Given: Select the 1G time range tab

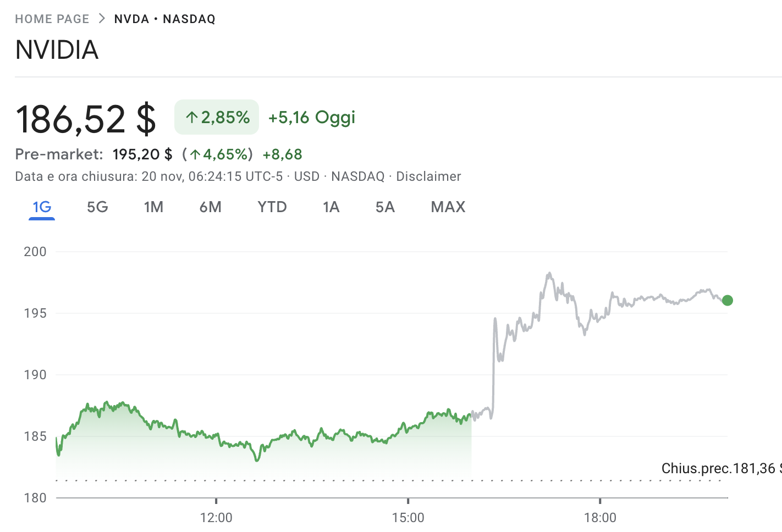Looking at the screenshot, I should [42, 207].
